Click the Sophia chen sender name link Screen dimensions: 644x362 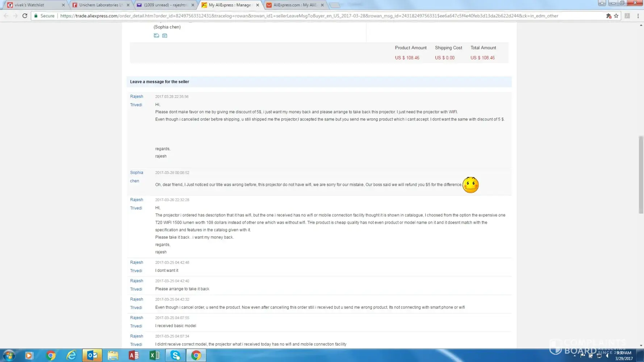pos(137,177)
